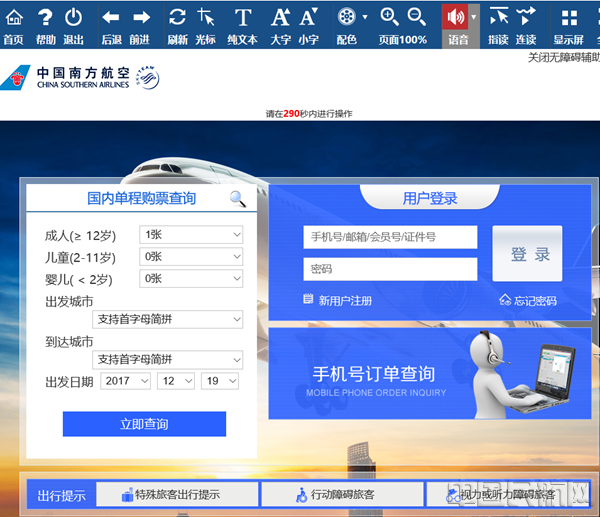Screen dimensions: 600x517
Task: Zoom out with magnifier minus icon
Action: (416, 17)
